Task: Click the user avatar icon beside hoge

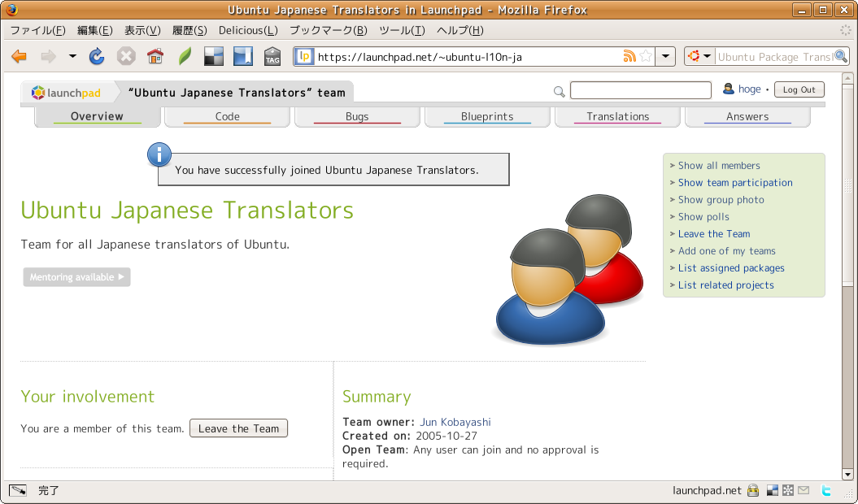Action: (729, 89)
